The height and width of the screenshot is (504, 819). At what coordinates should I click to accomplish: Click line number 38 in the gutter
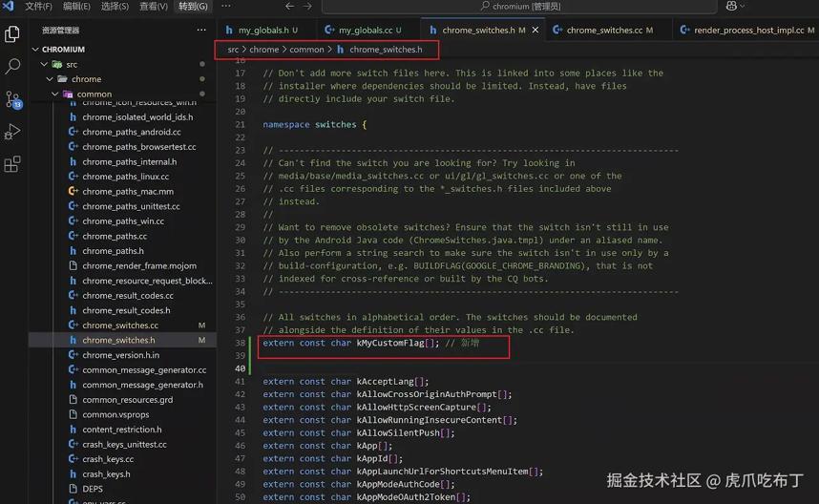pyautogui.click(x=240, y=343)
